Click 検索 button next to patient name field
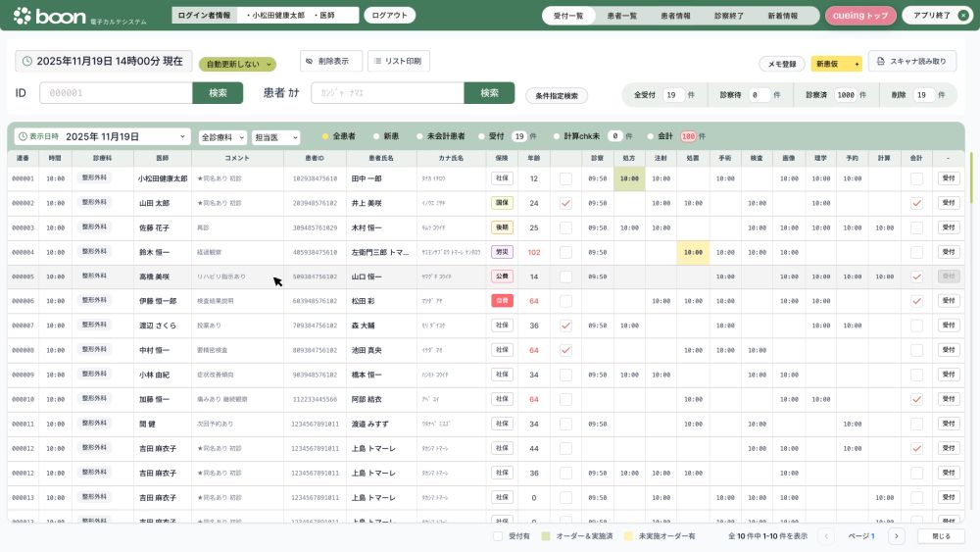Viewport: 980px width, 552px height. click(x=489, y=92)
